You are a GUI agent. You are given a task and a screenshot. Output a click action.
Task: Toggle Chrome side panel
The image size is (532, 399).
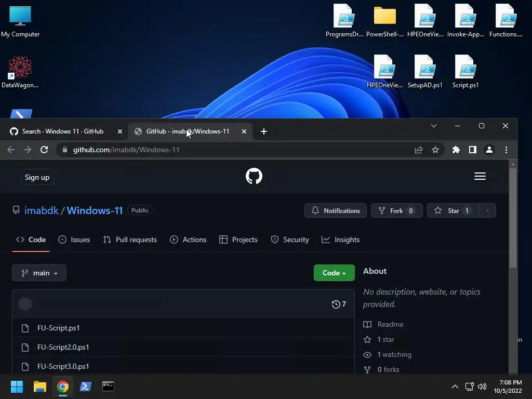tap(473, 150)
